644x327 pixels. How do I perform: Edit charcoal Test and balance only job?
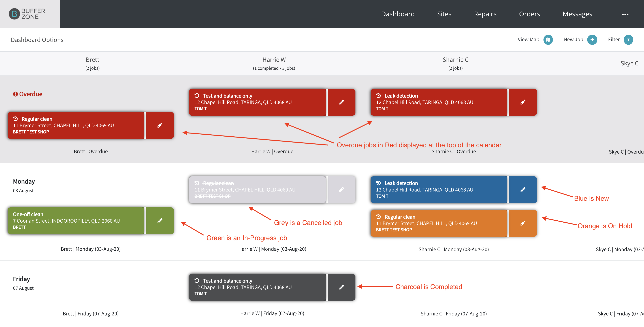(x=341, y=287)
